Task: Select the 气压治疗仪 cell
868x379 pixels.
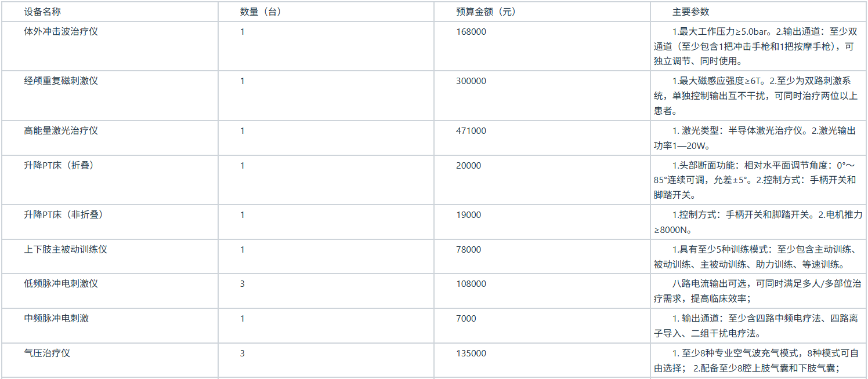Action: click(x=47, y=354)
